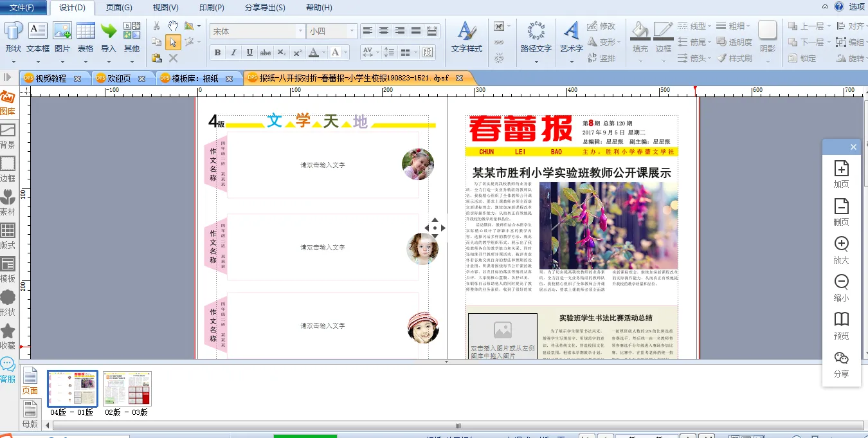Zoom in with the 放大 button
Image resolution: width=868 pixels, height=438 pixels.
coord(841,250)
